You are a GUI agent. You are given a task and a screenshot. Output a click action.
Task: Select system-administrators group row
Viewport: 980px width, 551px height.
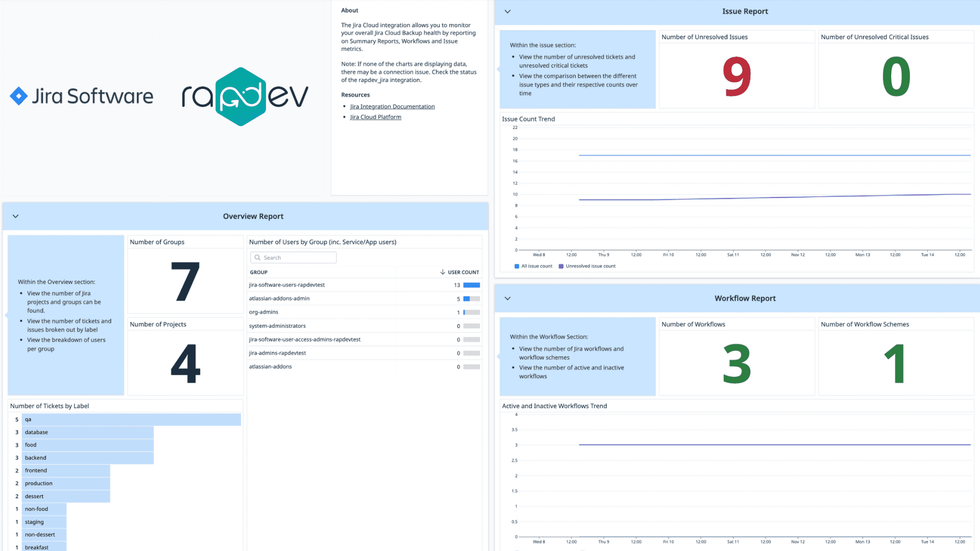tap(364, 326)
